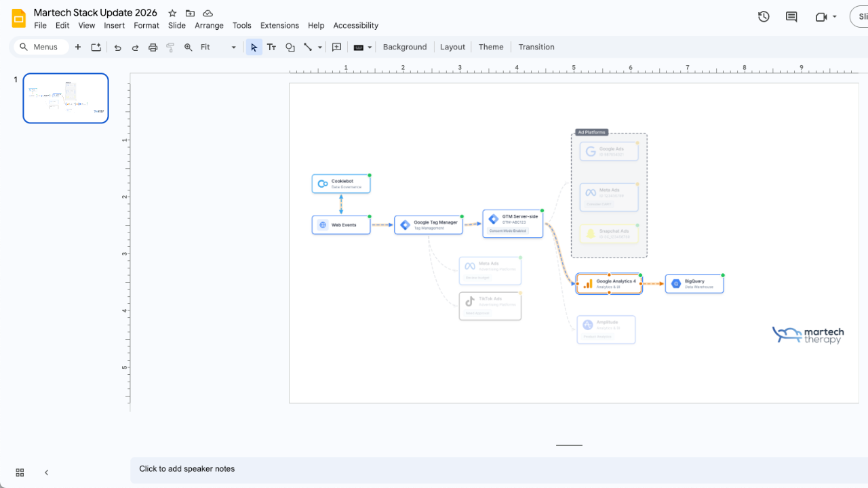Star the Martech Stack Update presentation
The width and height of the screenshot is (868, 488).
(172, 12)
